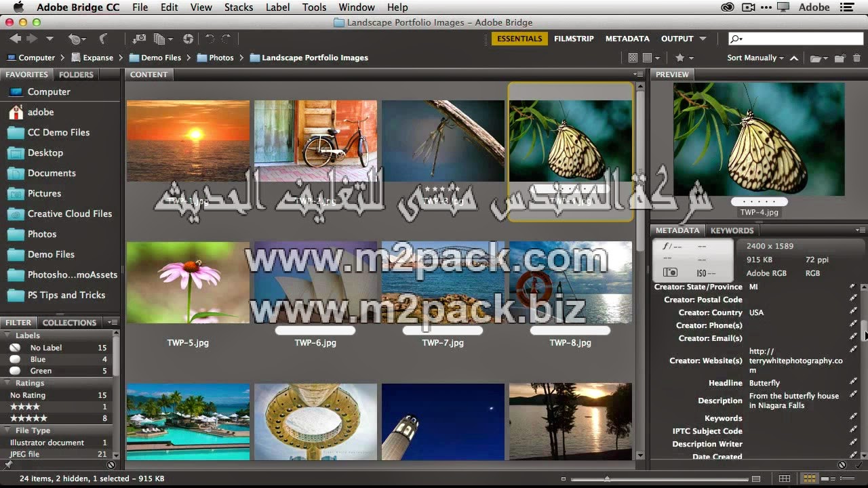Screen dimensions: 868x488
Task: Go back with the left arrow button
Action: tap(15, 39)
